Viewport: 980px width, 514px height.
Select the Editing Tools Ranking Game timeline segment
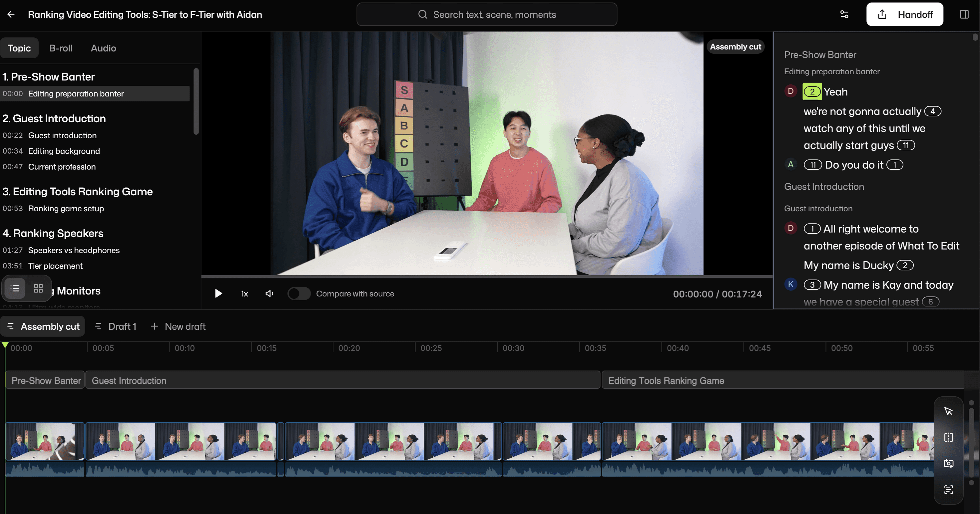[782, 380]
